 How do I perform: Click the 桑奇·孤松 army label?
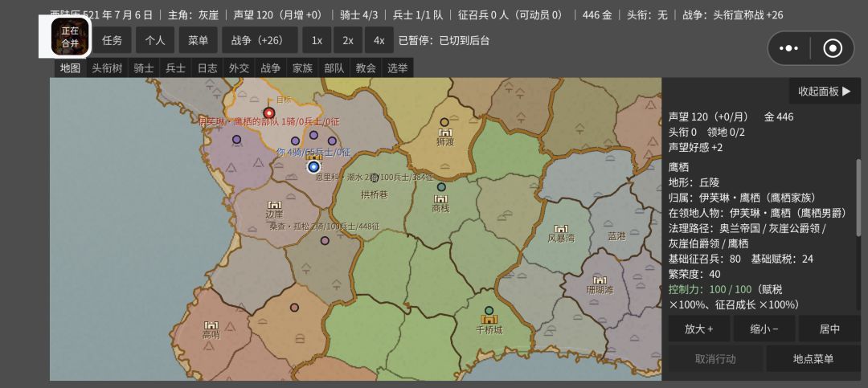325,227
